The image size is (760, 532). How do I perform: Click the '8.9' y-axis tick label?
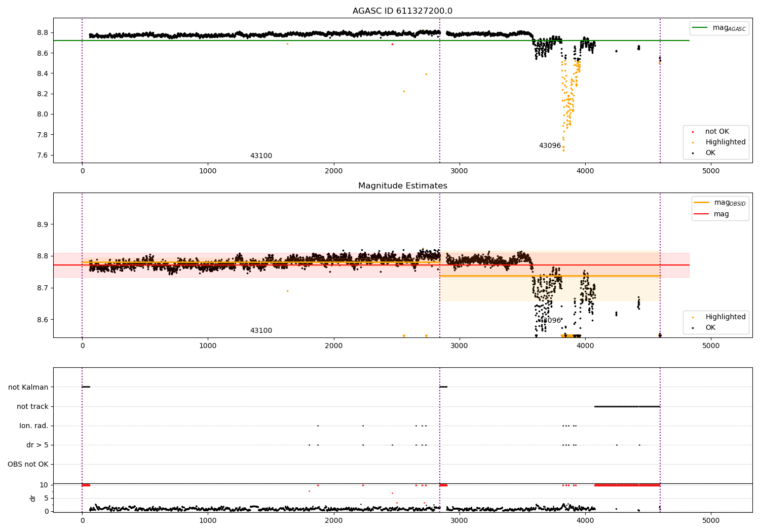tap(43, 224)
